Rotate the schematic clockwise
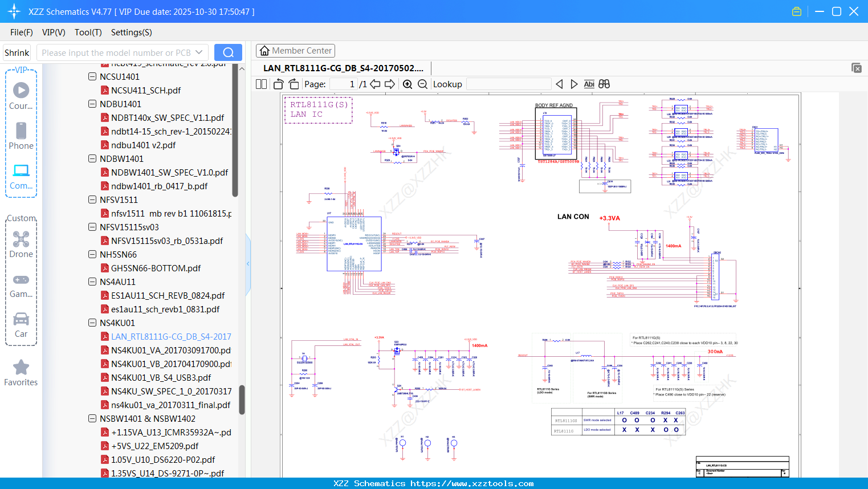 294,84
